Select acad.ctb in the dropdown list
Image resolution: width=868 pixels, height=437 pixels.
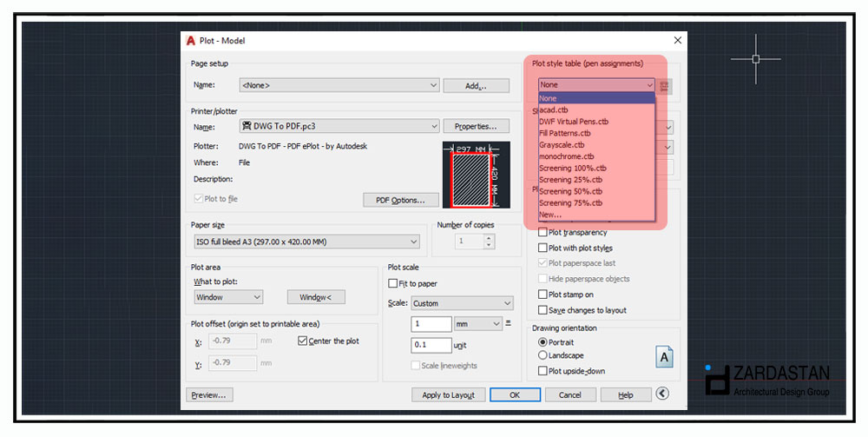point(555,110)
